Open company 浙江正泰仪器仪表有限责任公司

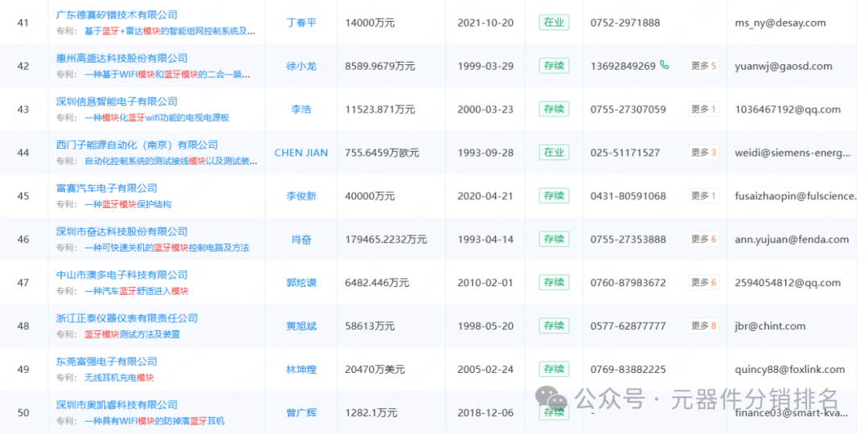click(127, 318)
